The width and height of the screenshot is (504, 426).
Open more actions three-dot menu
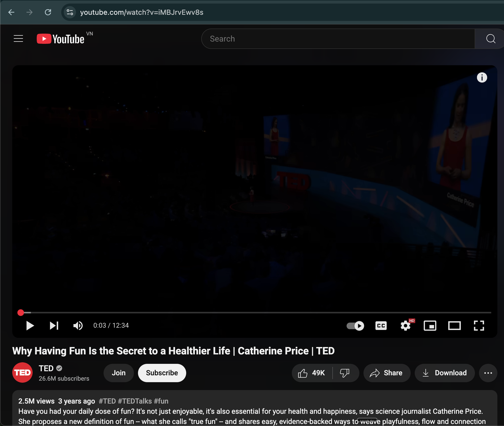pyautogui.click(x=488, y=373)
